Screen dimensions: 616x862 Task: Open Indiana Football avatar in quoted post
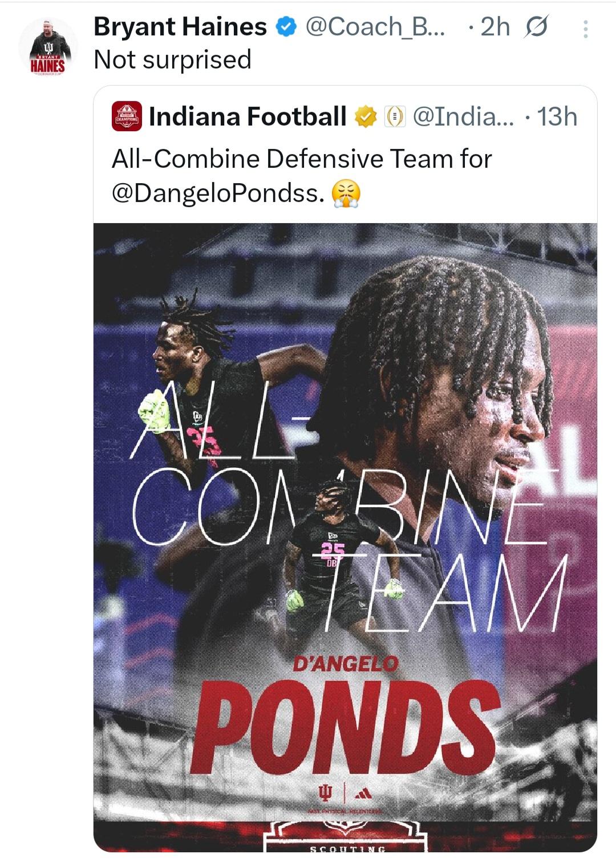pos(127,116)
